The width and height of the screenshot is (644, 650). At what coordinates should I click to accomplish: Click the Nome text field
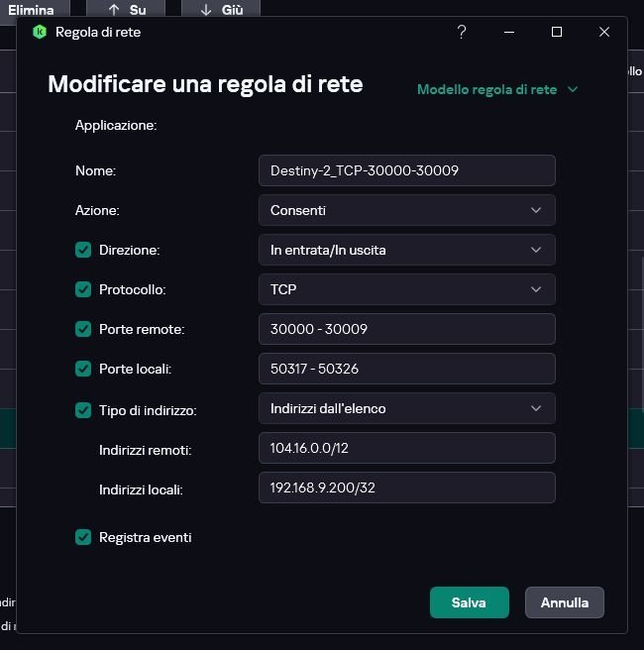(x=406, y=170)
